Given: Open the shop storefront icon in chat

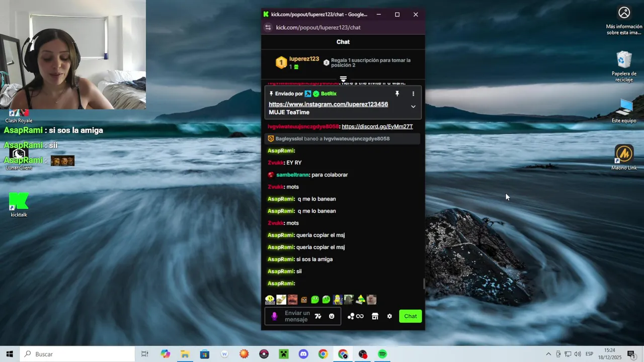Looking at the screenshot, I should [x=375, y=316].
